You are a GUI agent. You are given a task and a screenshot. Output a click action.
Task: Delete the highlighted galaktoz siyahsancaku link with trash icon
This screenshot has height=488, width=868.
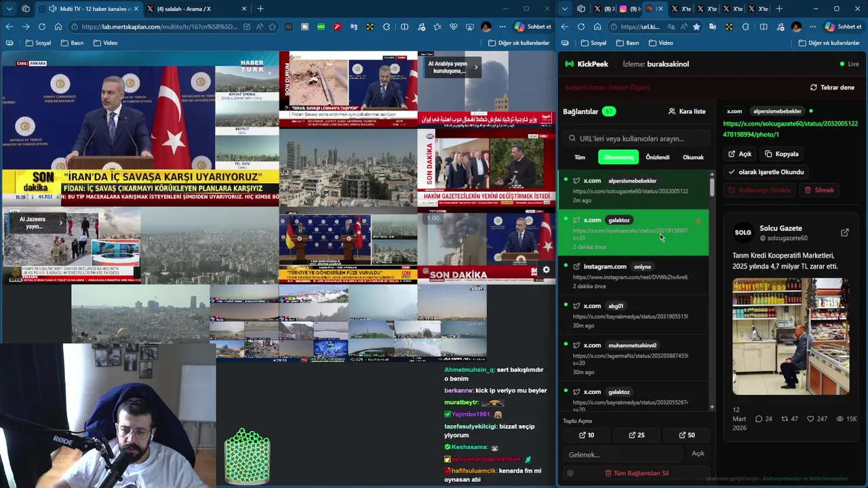(698, 221)
